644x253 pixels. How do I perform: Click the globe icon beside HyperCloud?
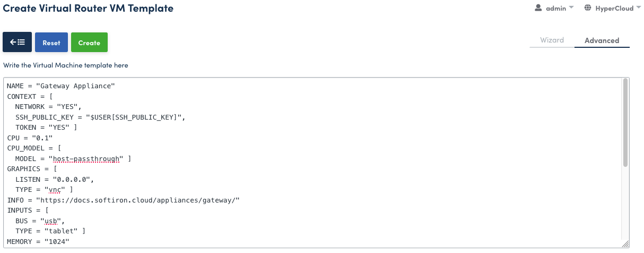(x=588, y=8)
